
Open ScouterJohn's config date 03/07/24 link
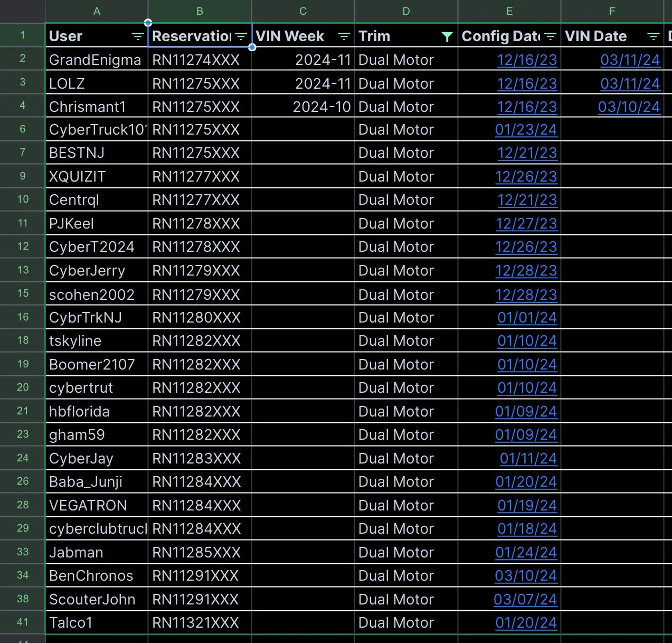click(x=525, y=600)
